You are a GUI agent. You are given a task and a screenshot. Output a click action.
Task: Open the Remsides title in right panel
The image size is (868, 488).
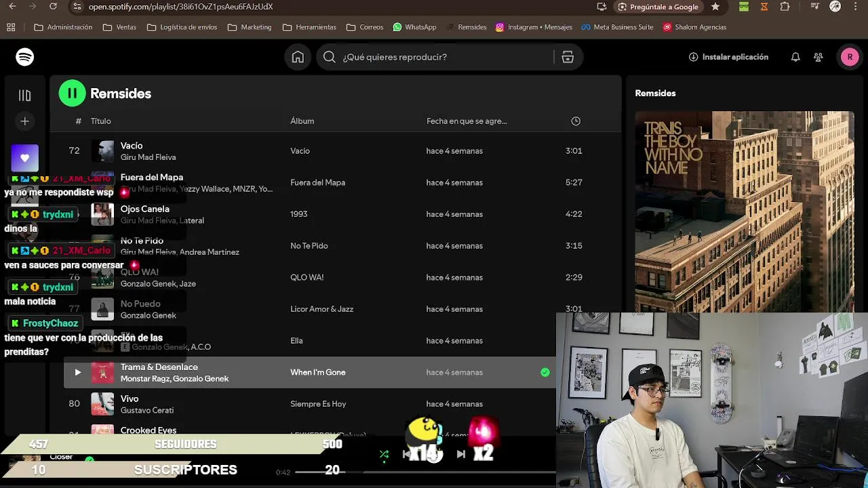[x=655, y=94]
